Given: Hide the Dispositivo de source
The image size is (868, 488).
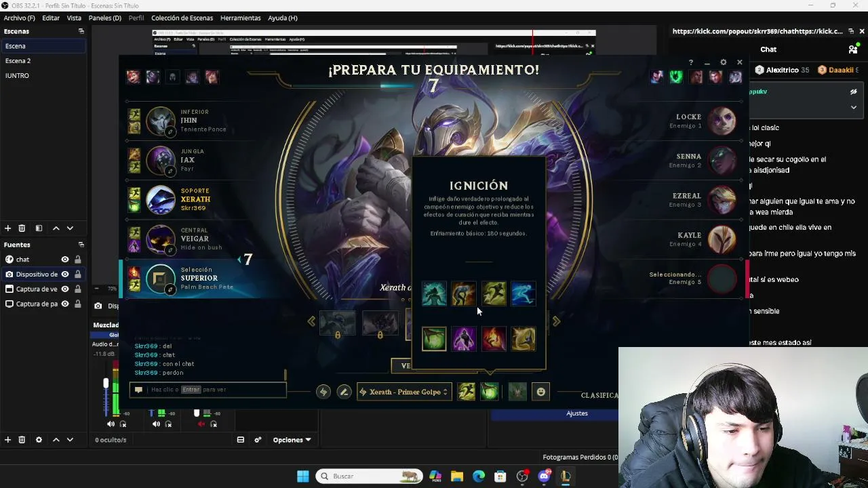Looking at the screenshot, I should (65, 274).
